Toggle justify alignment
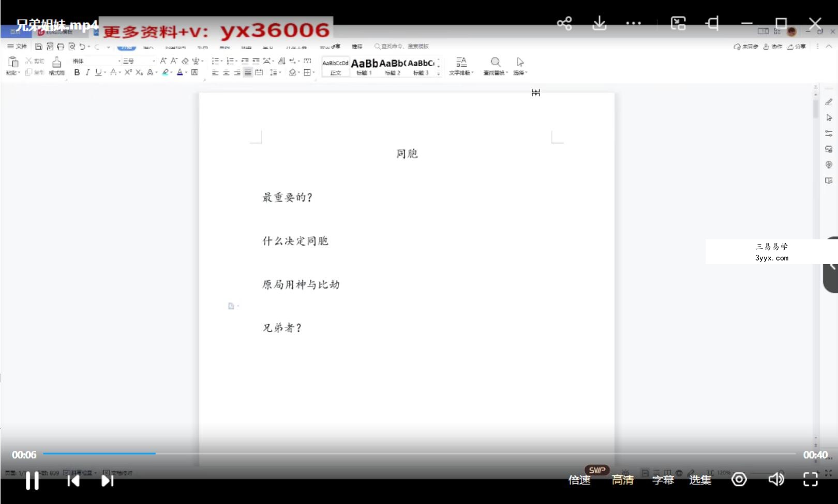The image size is (838, 504). point(248,72)
